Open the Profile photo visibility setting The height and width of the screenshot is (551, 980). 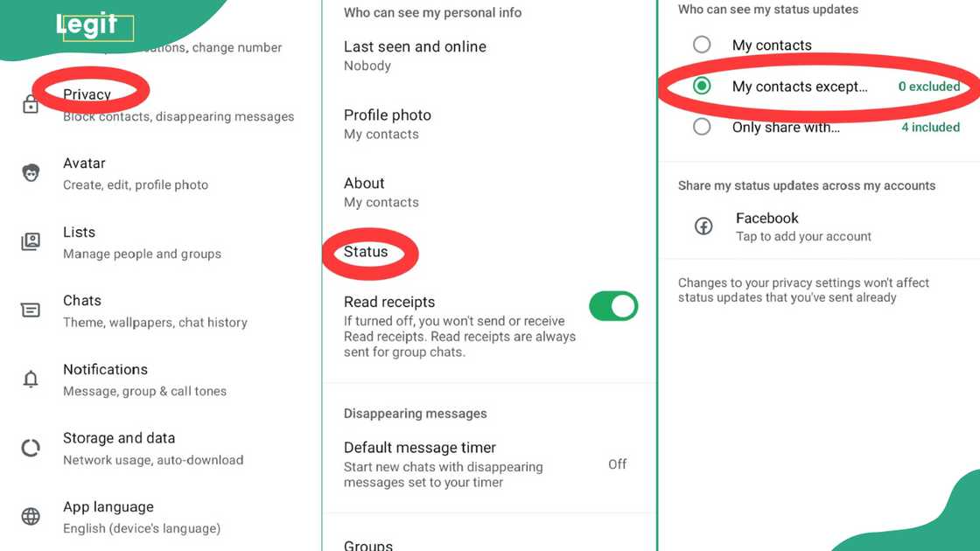(x=489, y=124)
